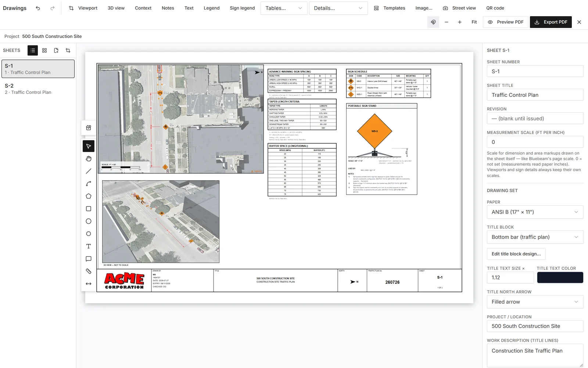Toggle the snap icon beside the zoom-out button
The image size is (588, 368).
[x=433, y=22]
